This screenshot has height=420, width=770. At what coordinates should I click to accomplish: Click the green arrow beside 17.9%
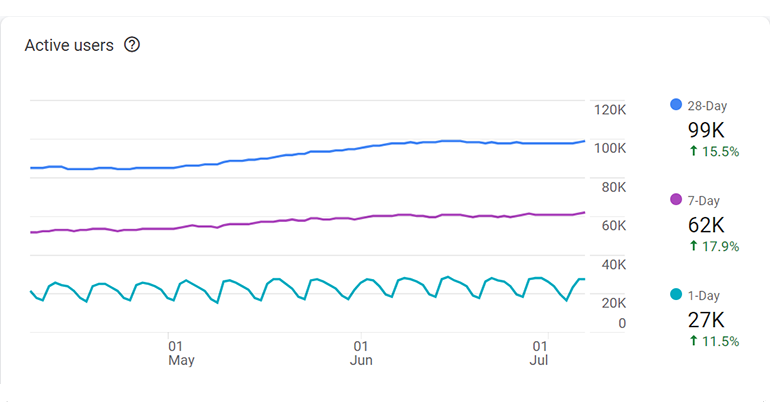693,247
